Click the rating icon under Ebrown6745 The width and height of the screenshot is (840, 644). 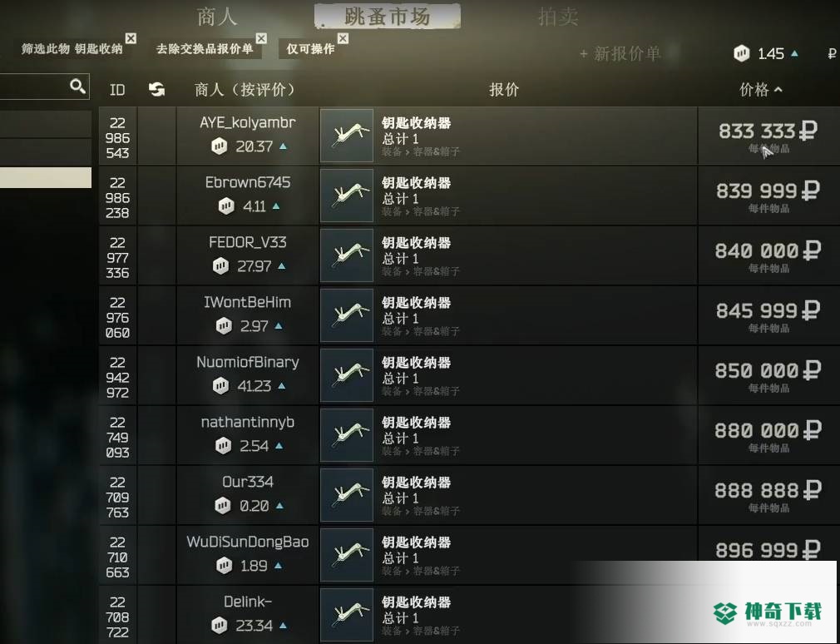point(226,206)
